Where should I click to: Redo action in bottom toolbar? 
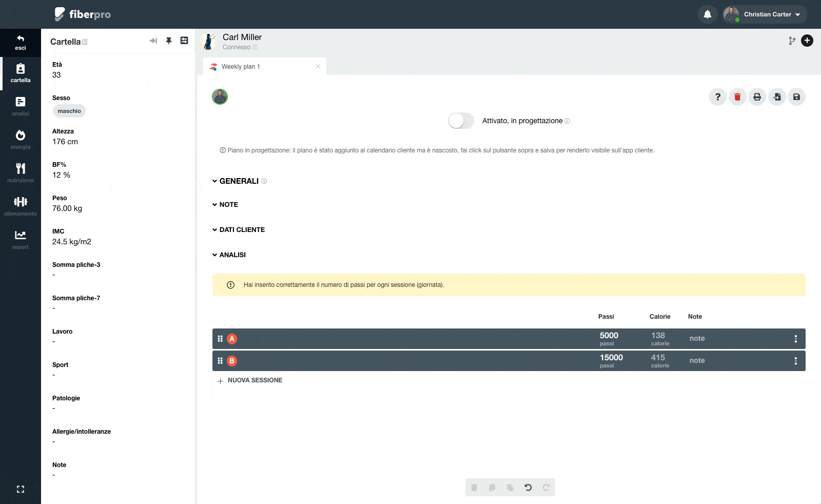[546, 488]
